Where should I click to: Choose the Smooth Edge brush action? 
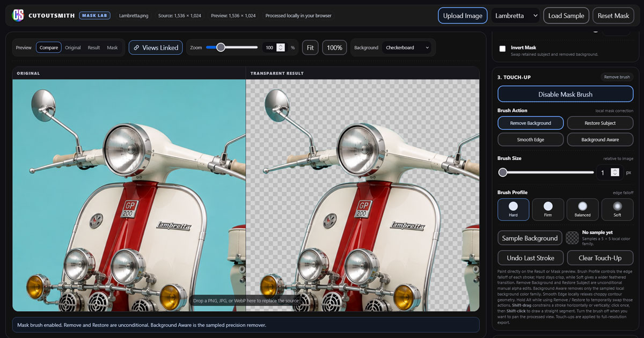(x=531, y=139)
